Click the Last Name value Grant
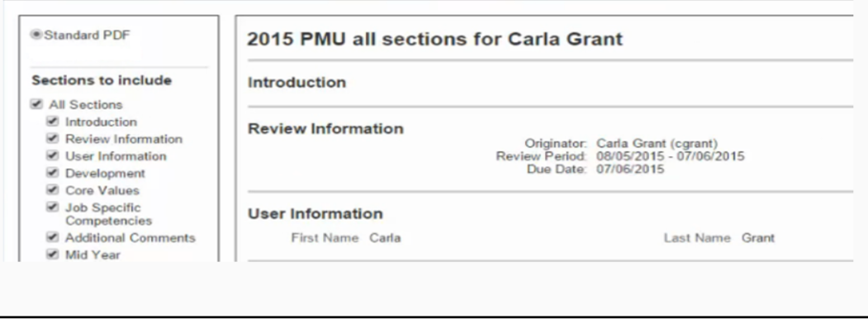This screenshot has height=320, width=868. click(x=758, y=238)
